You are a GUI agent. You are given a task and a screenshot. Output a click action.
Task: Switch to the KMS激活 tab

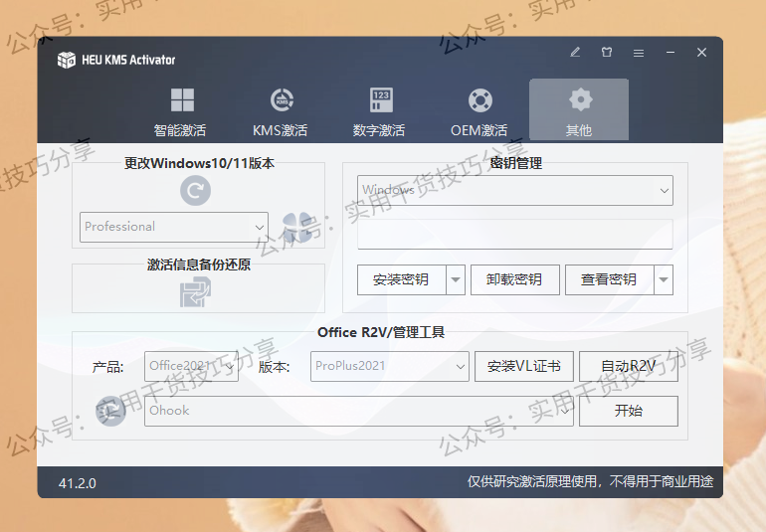click(281, 112)
